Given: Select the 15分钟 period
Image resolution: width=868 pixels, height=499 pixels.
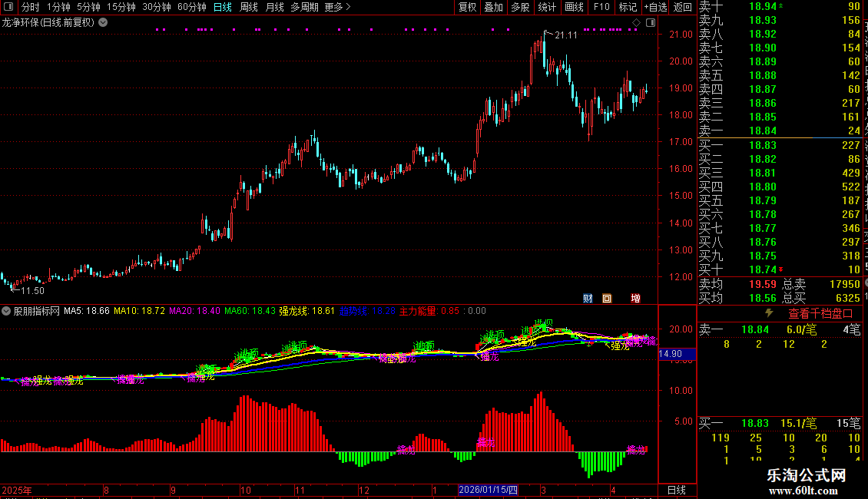Looking at the screenshot, I should 121,7.
